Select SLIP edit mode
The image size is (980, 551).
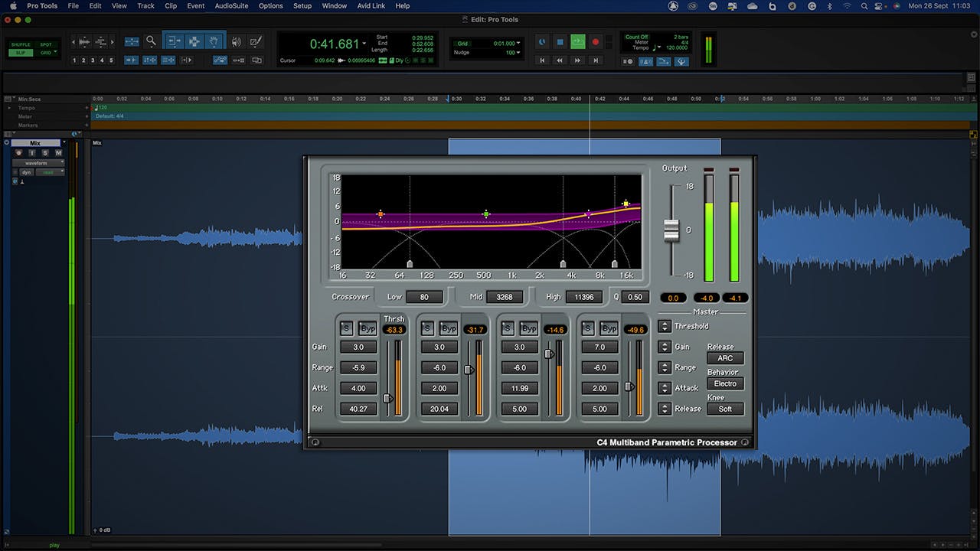(x=21, y=53)
